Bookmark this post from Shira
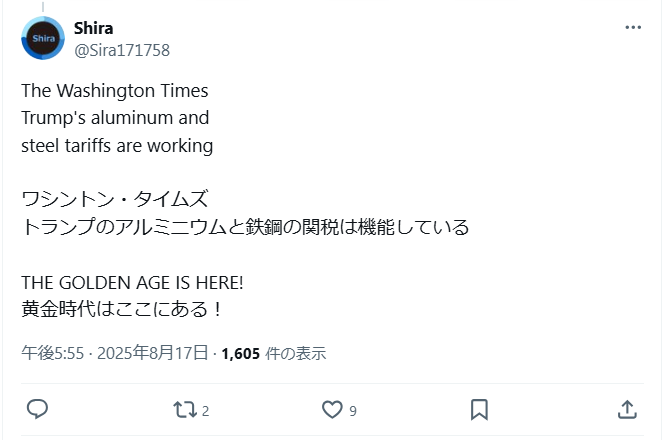The width and height of the screenshot is (662, 440). pyautogui.click(x=479, y=409)
